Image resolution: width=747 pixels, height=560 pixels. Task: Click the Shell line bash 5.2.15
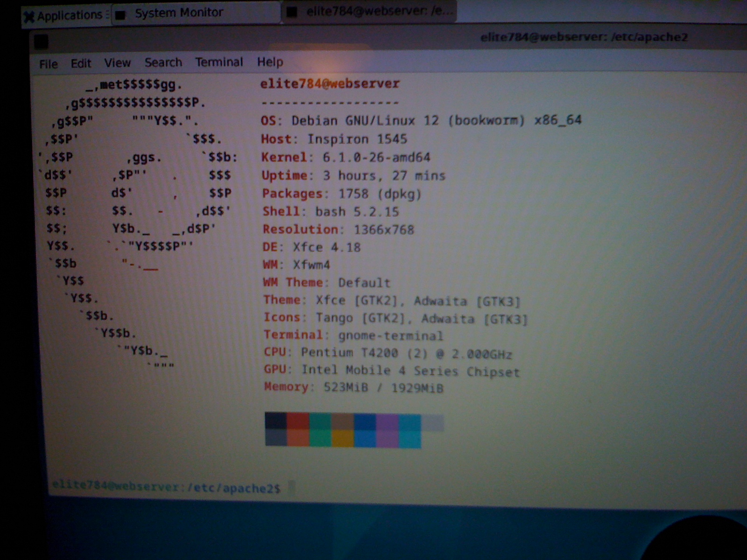(x=331, y=211)
